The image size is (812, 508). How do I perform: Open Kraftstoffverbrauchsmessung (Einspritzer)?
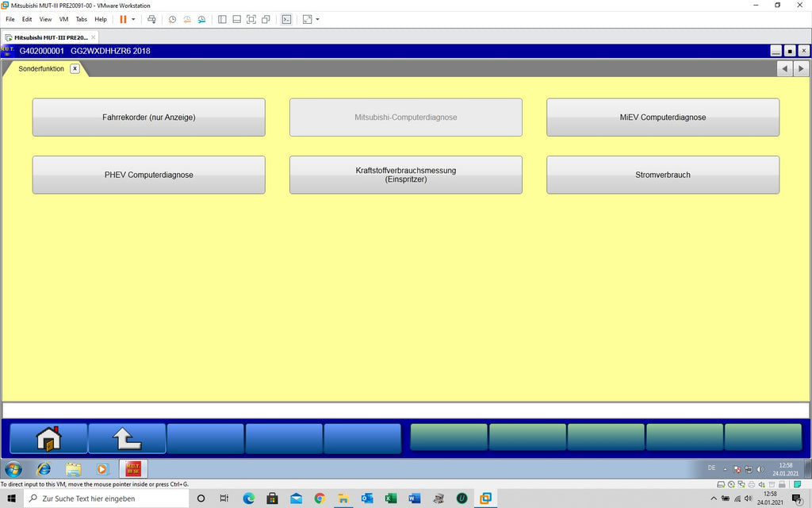click(x=405, y=175)
